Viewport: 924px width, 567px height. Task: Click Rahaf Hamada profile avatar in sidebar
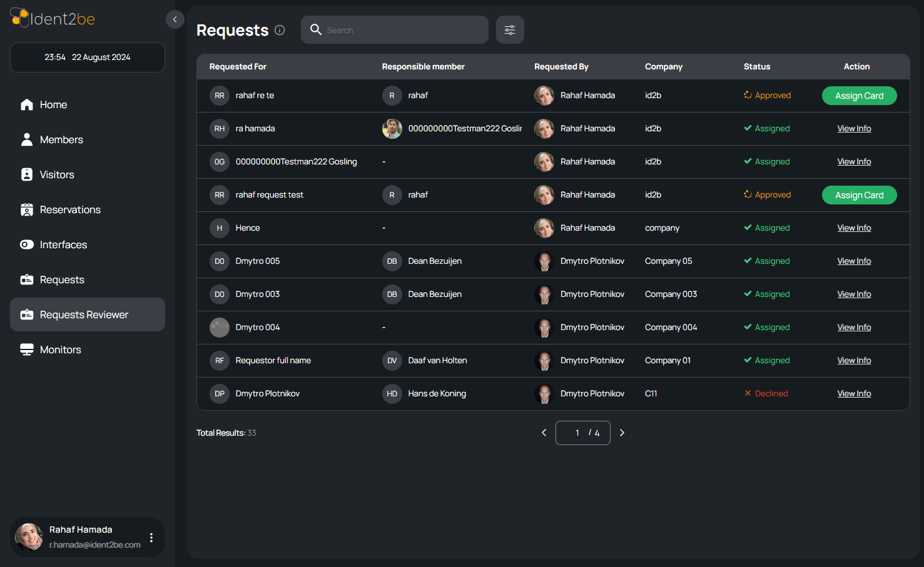point(29,537)
